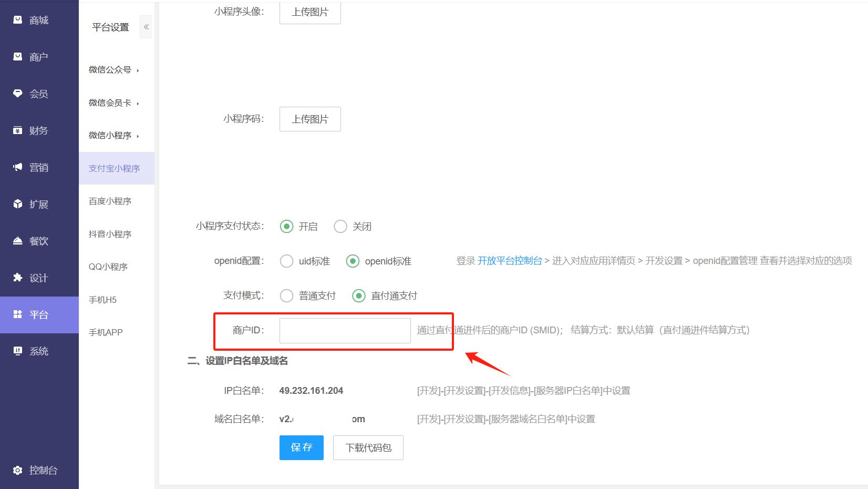Select the 扩展 cube icon
This screenshot has width=868, height=489.
(18, 204)
